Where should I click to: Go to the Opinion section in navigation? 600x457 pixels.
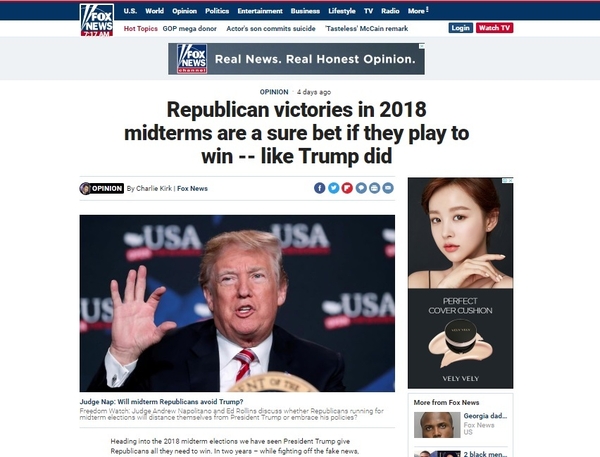tap(184, 11)
